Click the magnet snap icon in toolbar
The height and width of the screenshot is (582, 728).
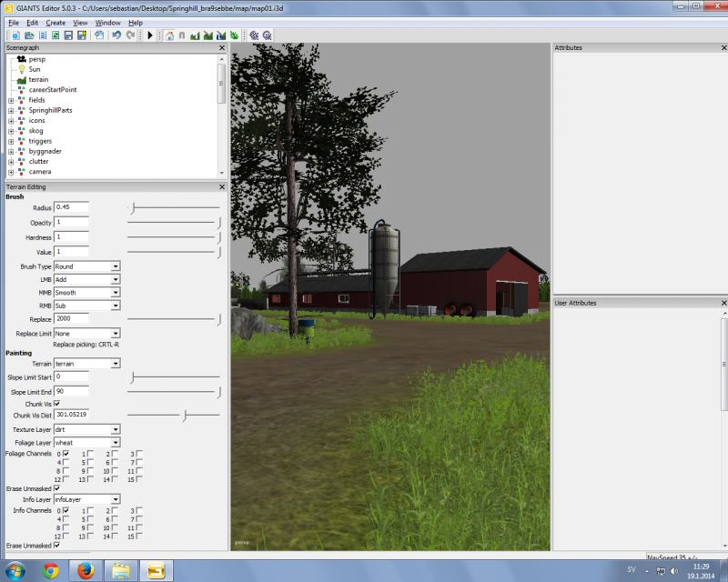click(x=182, y=35)
